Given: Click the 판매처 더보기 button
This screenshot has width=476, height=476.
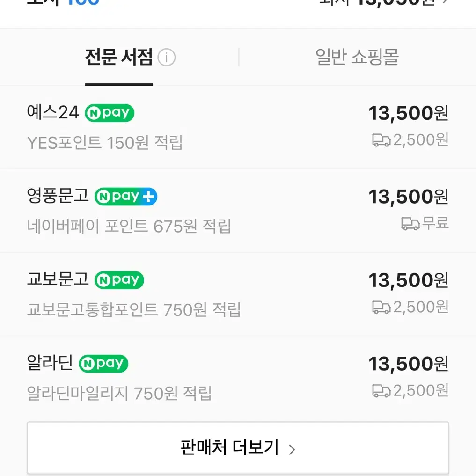Looking at the screenshot, I should click(x=238, y=448).
